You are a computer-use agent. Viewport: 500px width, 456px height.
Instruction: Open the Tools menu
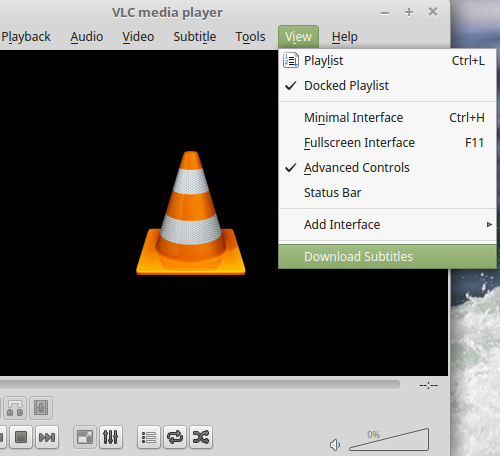pos(250,37)
